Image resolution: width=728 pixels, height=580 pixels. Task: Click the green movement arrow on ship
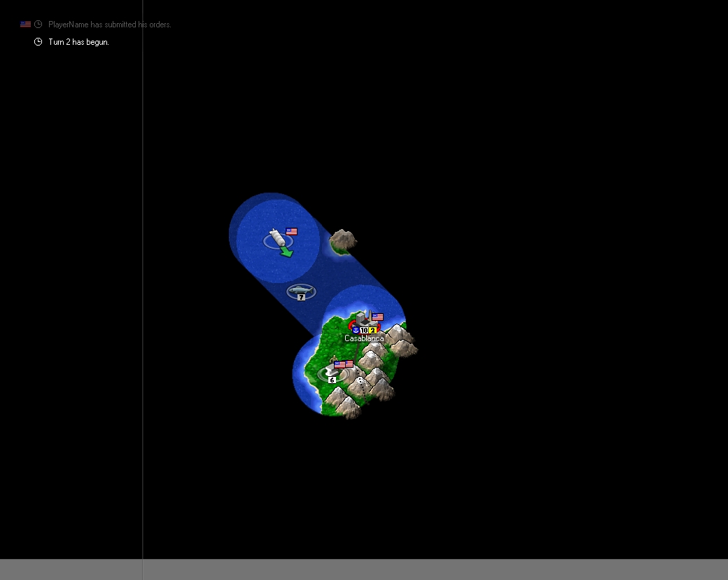point(286,251)
